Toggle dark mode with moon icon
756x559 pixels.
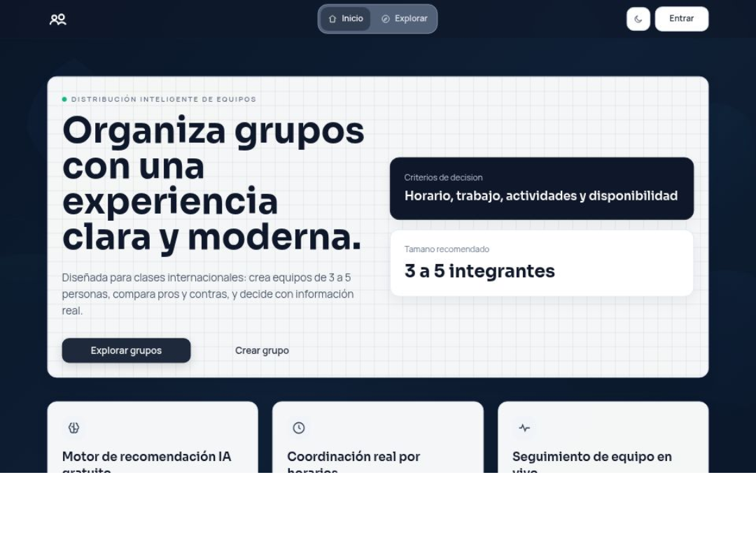tap(638, 20)
